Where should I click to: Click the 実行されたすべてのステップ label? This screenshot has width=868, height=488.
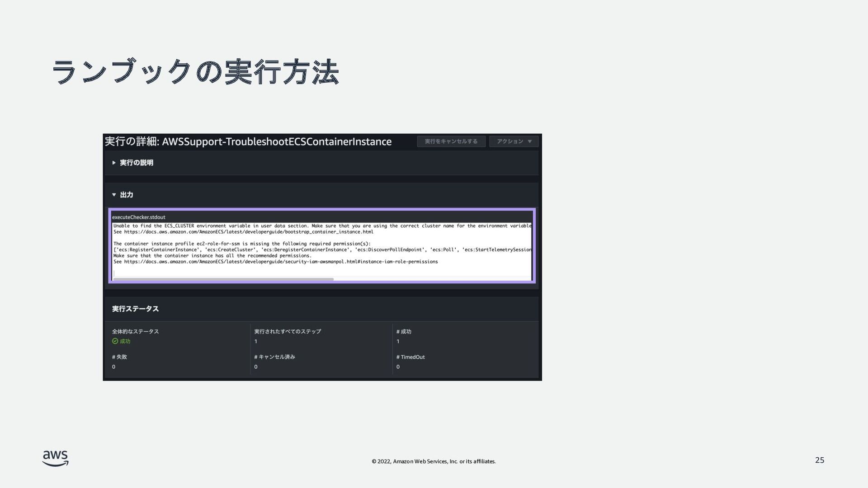click(x=288, y=332)
